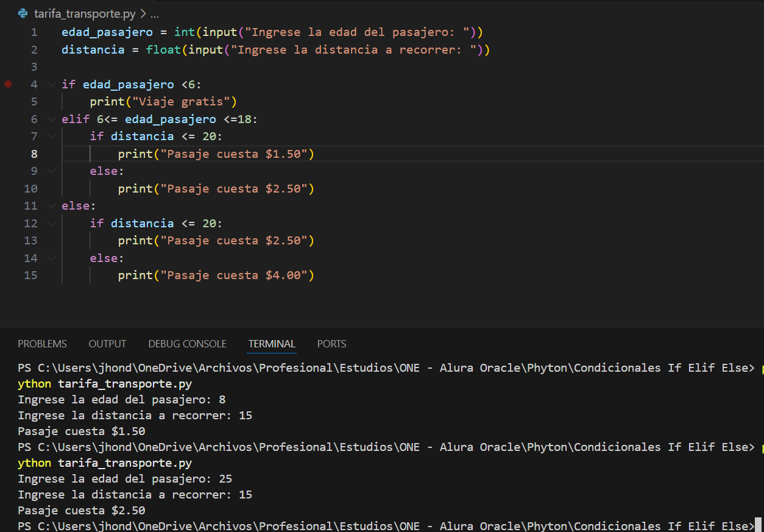The image size is (764, 532).
Task: Open the PROBLEMS panel tab
Action: [42, 344]
